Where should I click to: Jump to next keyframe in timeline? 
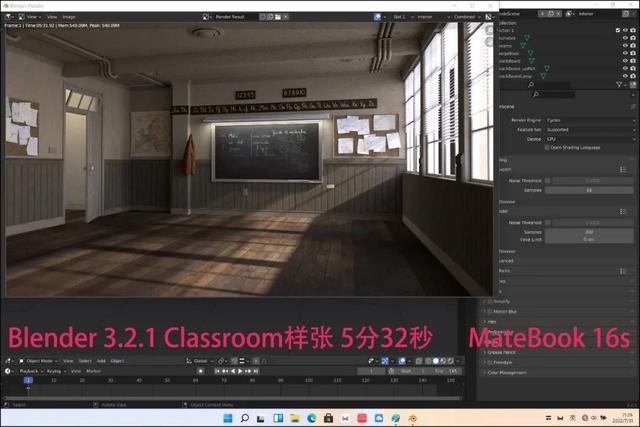click(x=248, y=371)
